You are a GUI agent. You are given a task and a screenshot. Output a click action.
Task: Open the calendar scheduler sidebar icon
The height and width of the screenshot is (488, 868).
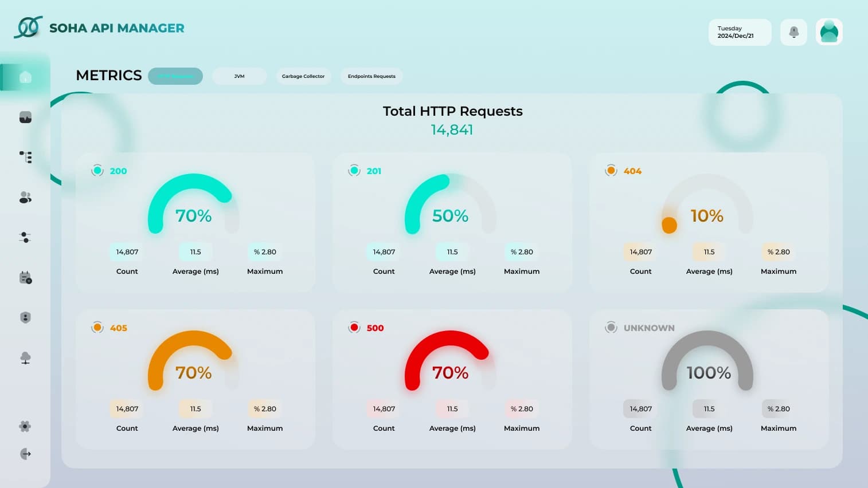click(x=25, y=278)
